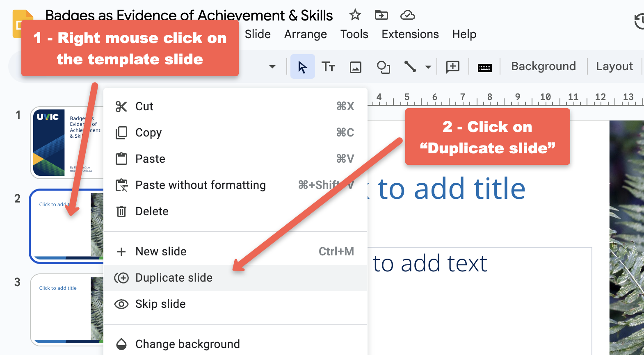Screen dimensions: 644x355
Task: Open the Shape tool
Action: (383, 67)
